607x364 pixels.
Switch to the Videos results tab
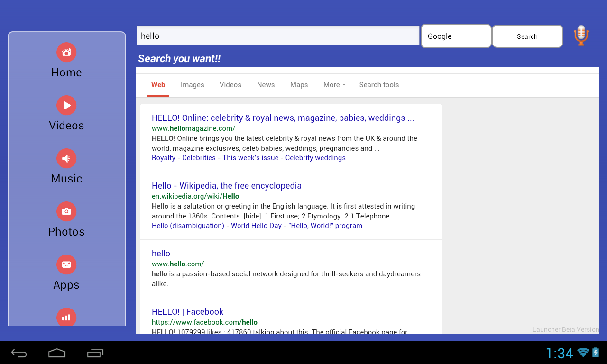tap(230, 85)
